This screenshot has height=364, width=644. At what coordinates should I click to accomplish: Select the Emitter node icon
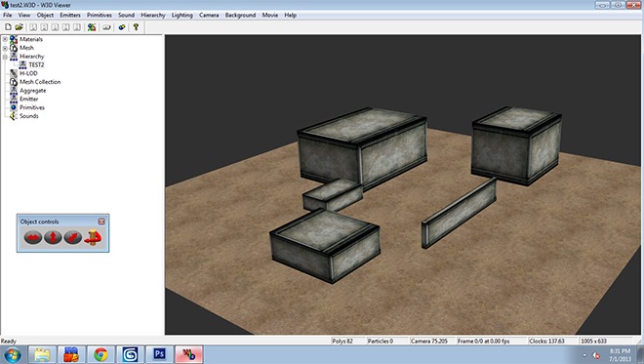[14, 99]
